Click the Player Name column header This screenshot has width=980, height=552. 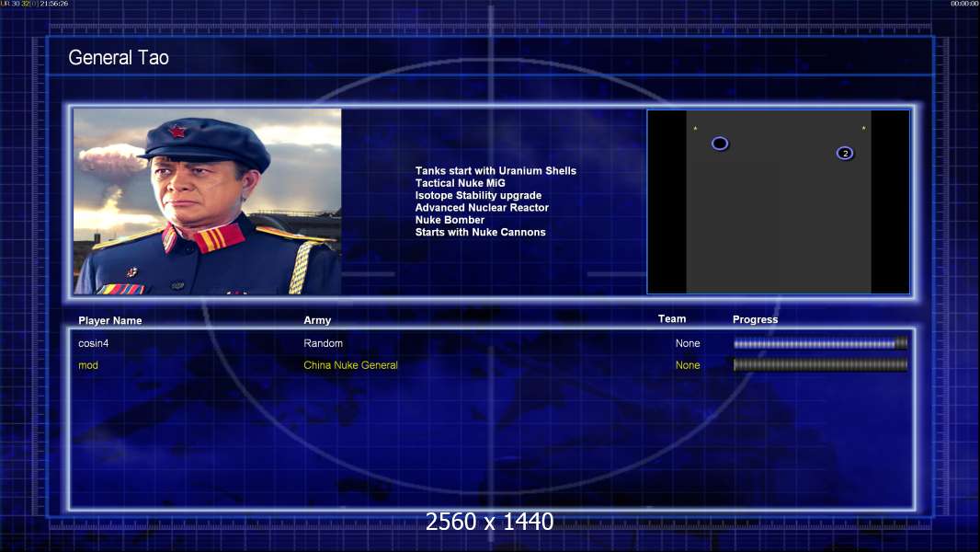coord(110,321)
